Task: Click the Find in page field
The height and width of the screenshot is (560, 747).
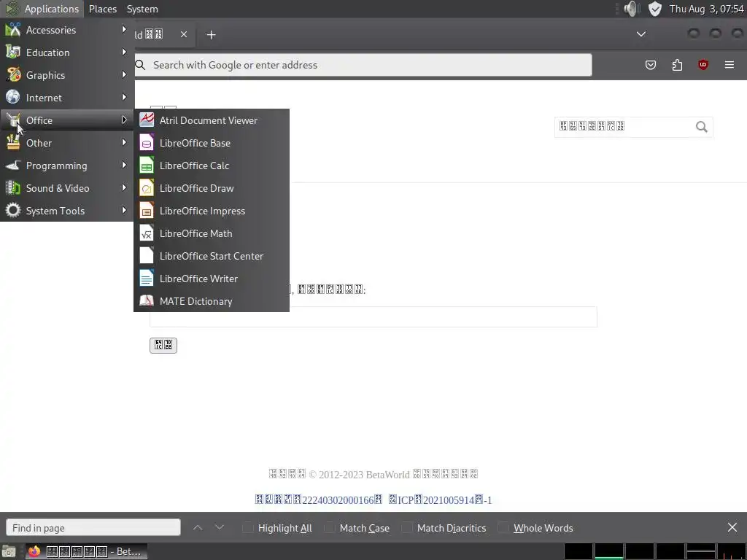Action: (93, 528)
